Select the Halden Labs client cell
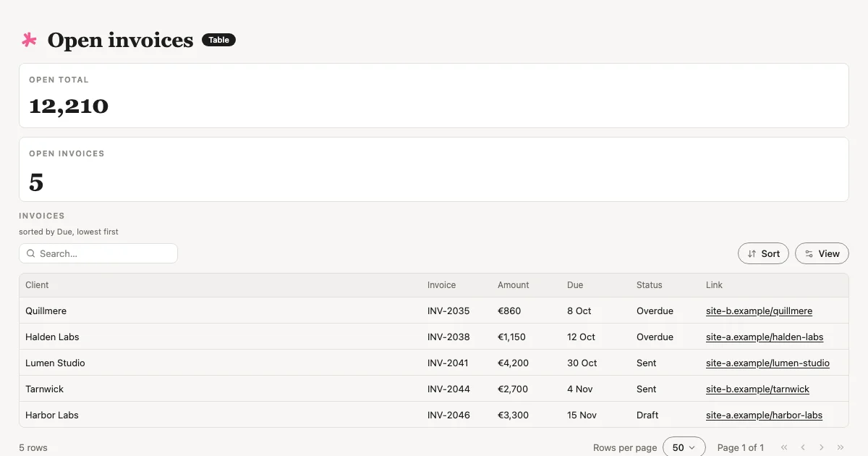868x456 pixels. pyautogui.click(x=52, y=337)
